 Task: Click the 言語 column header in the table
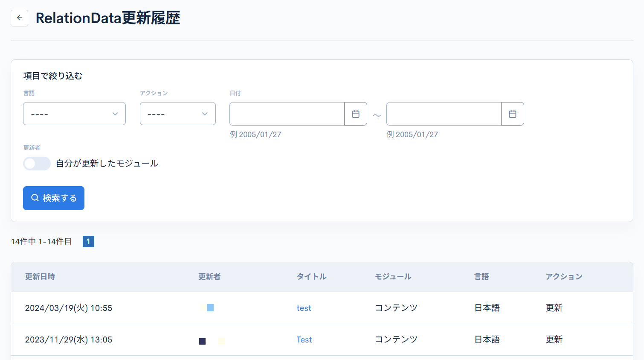tap(482, 277)
